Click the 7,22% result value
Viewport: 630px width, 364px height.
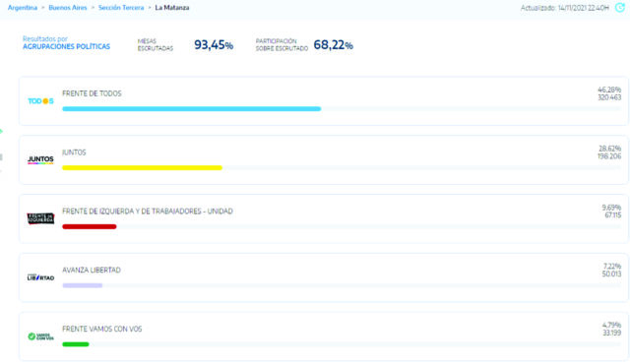[x=612, y=267]
